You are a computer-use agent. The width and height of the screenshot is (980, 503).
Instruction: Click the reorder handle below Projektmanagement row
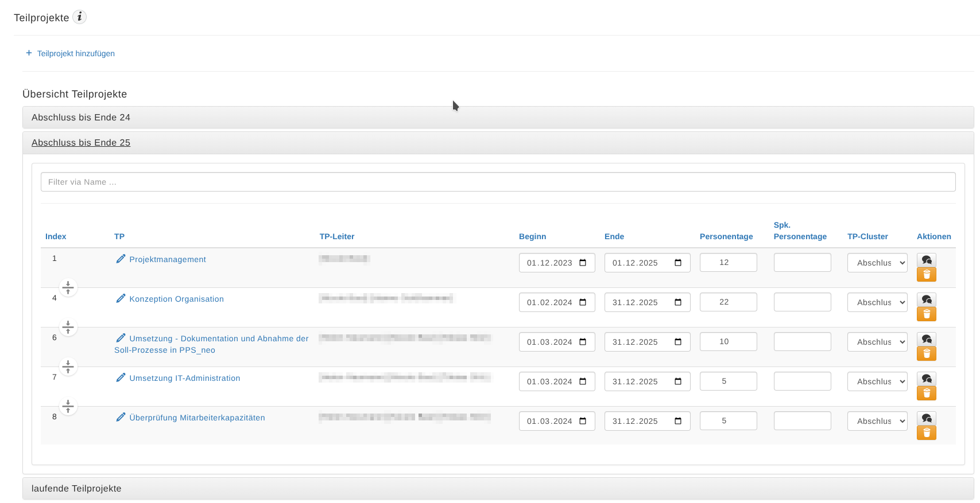coord(68,287)
